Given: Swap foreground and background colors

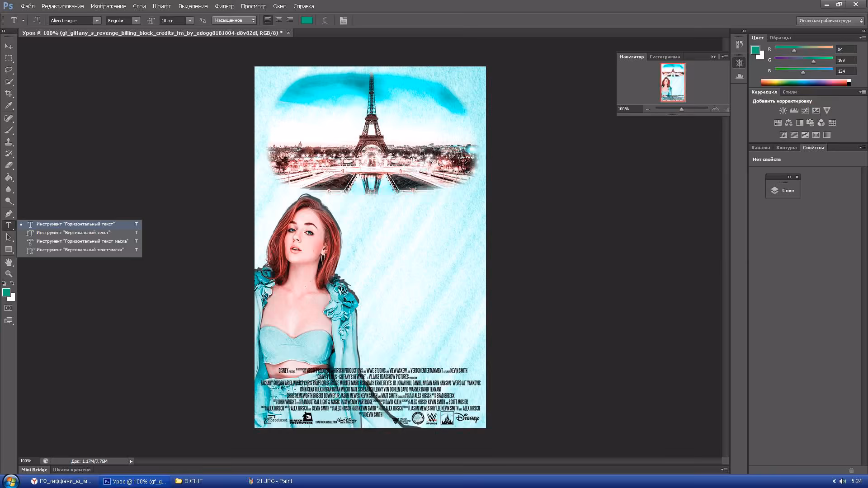Looking at the screenshot, I should tap(12, 283).
